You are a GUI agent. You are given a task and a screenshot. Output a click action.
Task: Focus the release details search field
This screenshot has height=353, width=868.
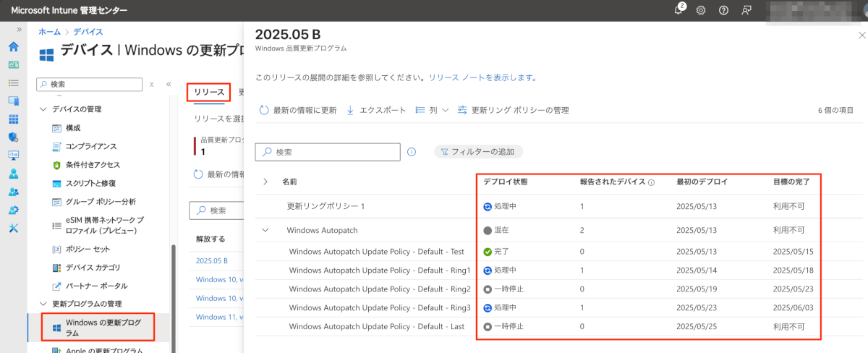(328, 152)
